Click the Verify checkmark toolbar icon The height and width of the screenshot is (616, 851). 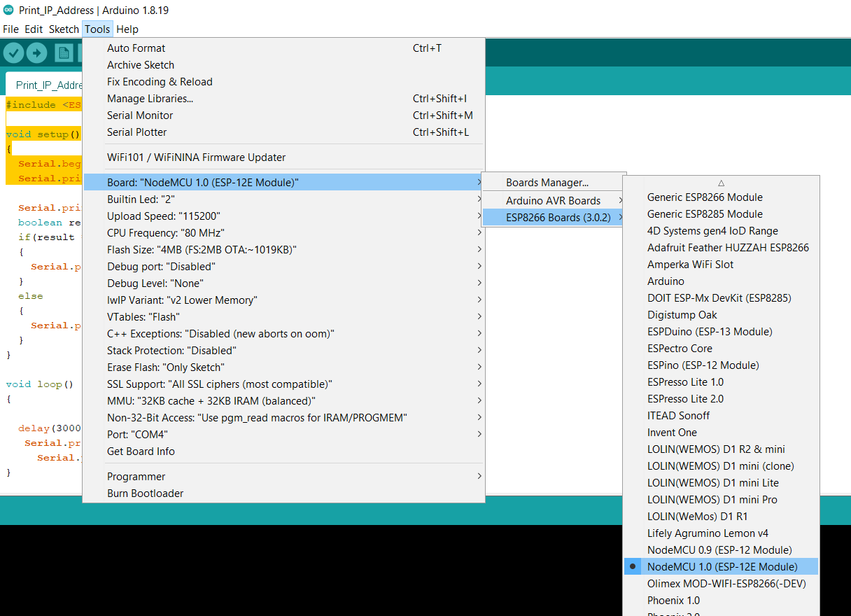click(14, 53)
